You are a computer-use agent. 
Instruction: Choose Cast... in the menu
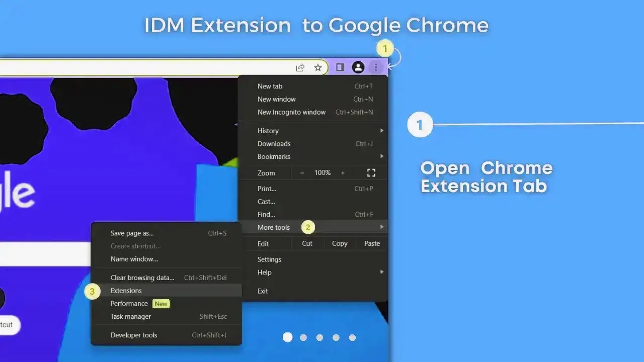(313, 202)
